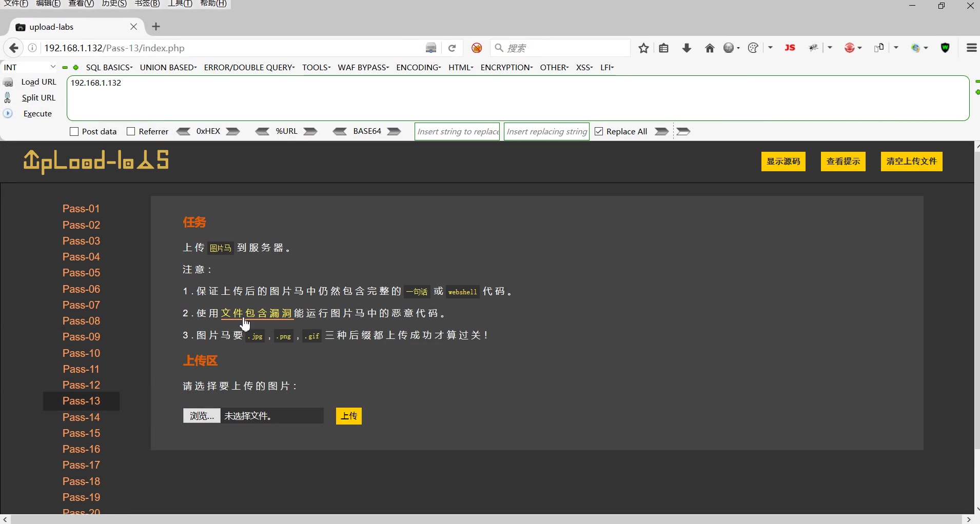
Task: Open Pass-19 in the sidebar
Action: pyautogui.click(x=81, y=497)
